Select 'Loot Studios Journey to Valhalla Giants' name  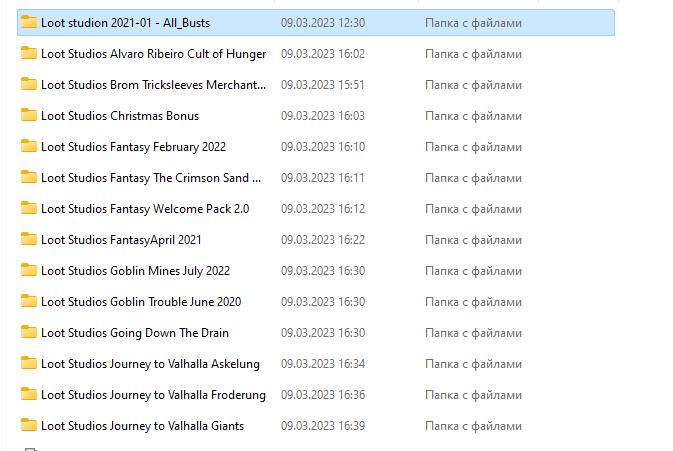(142, 426)
